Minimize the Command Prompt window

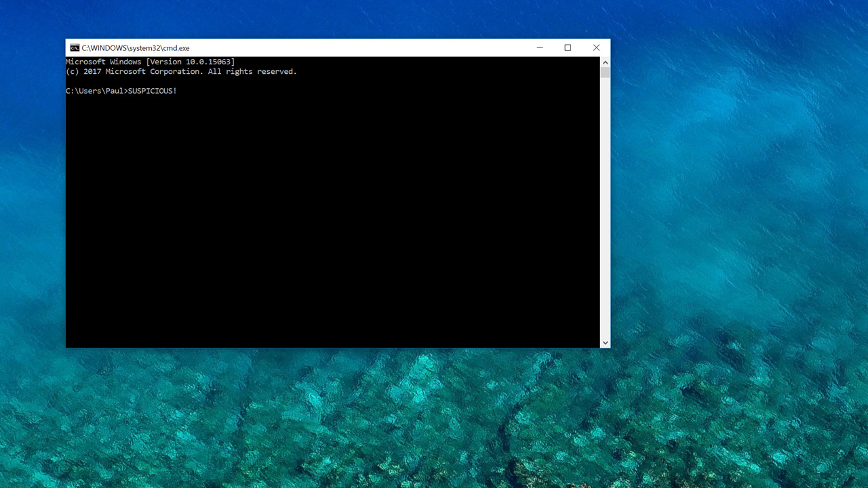[539, 47]
